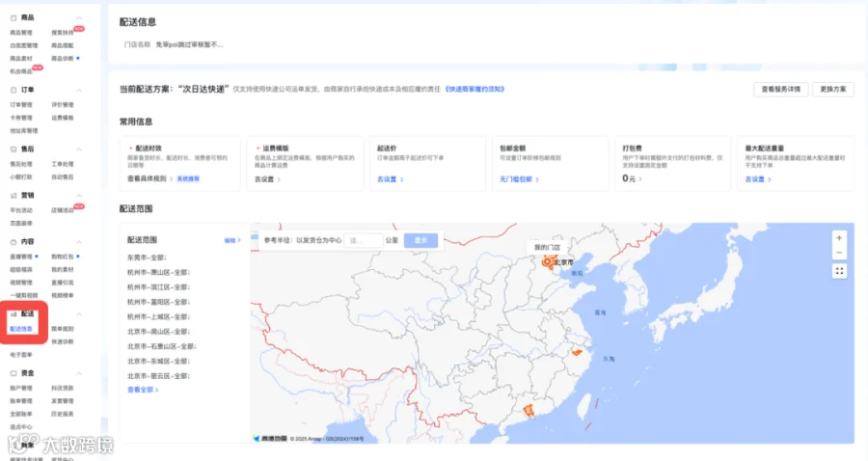Open 页面装修 in the sidebar
This screenshot has width=868, height=461.
(21, 223)
